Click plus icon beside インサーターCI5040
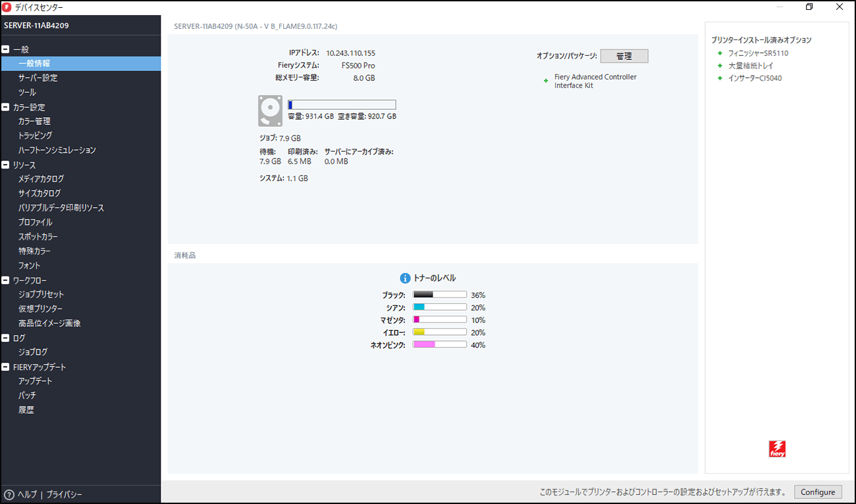856x504 pixels. tap(720, 78)
